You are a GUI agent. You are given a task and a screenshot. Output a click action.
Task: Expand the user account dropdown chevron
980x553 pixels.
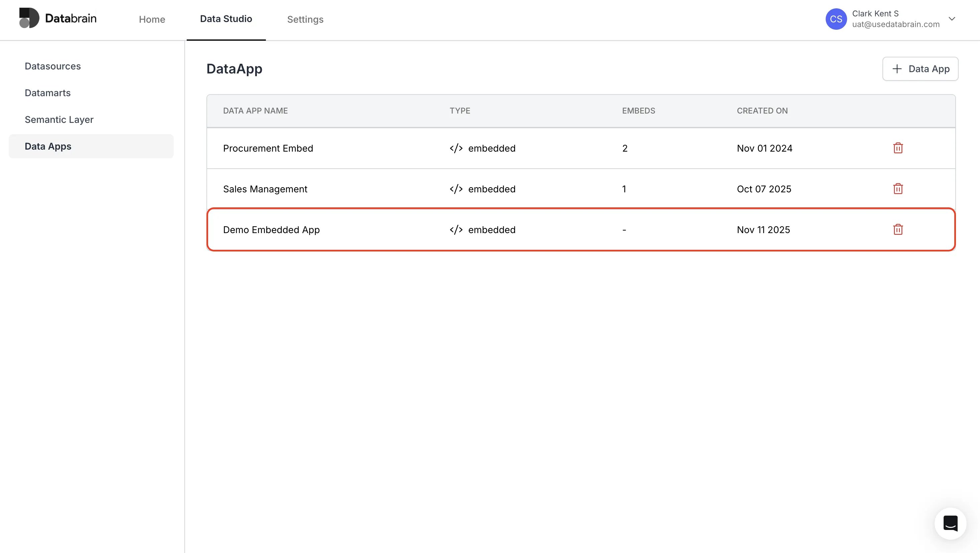(x=952, y=19)
